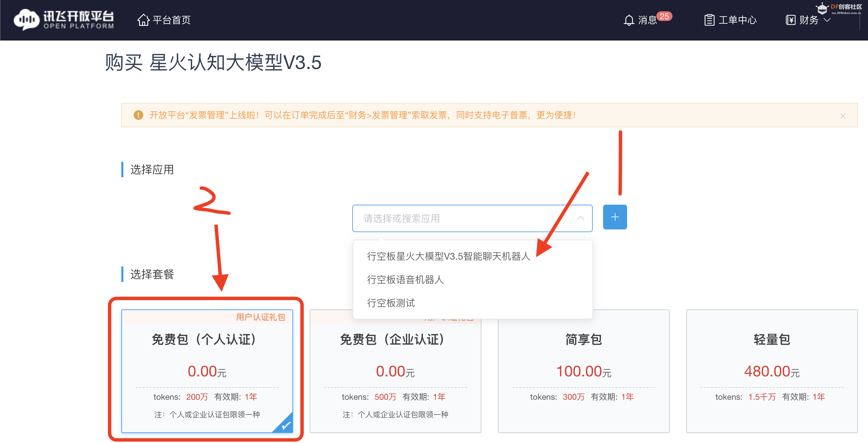868x443 pixels.
Task: Choose the 免费包（企业认证）package card
Action: click(395, 371)
